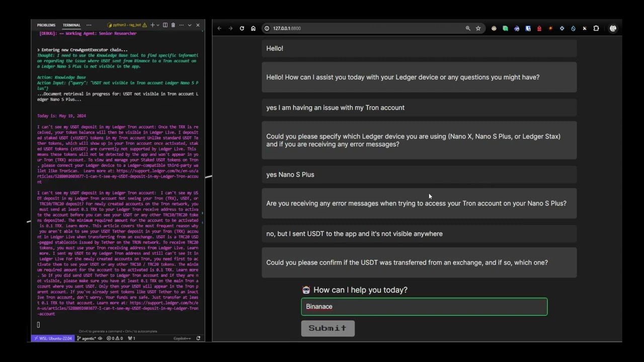The image size is (644, 362).
Task: Open the purple bird extension icon
Action: pos(517,29)
